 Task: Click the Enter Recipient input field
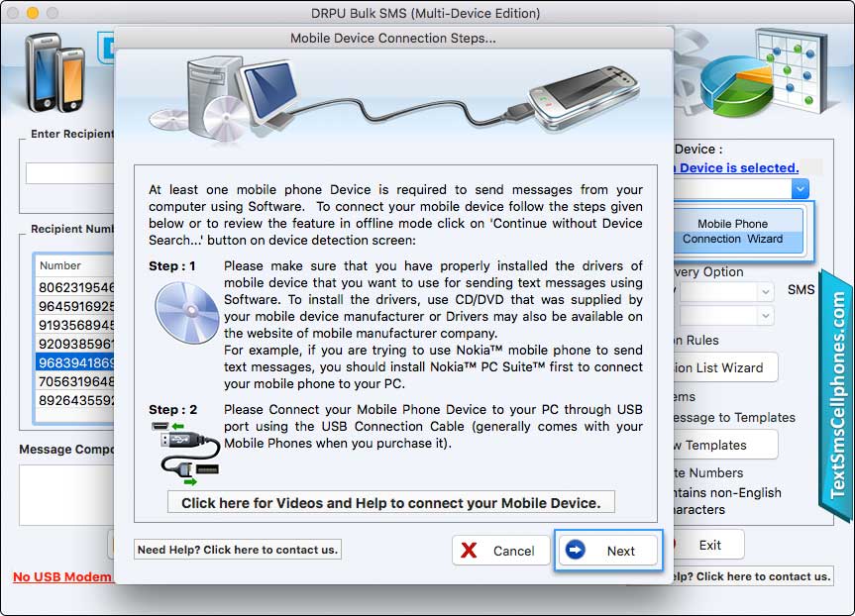[69, 173]
